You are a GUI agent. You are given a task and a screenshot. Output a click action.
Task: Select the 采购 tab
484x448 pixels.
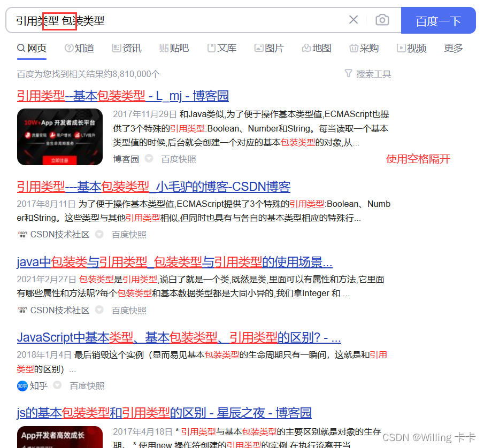[x=364, y=48]
